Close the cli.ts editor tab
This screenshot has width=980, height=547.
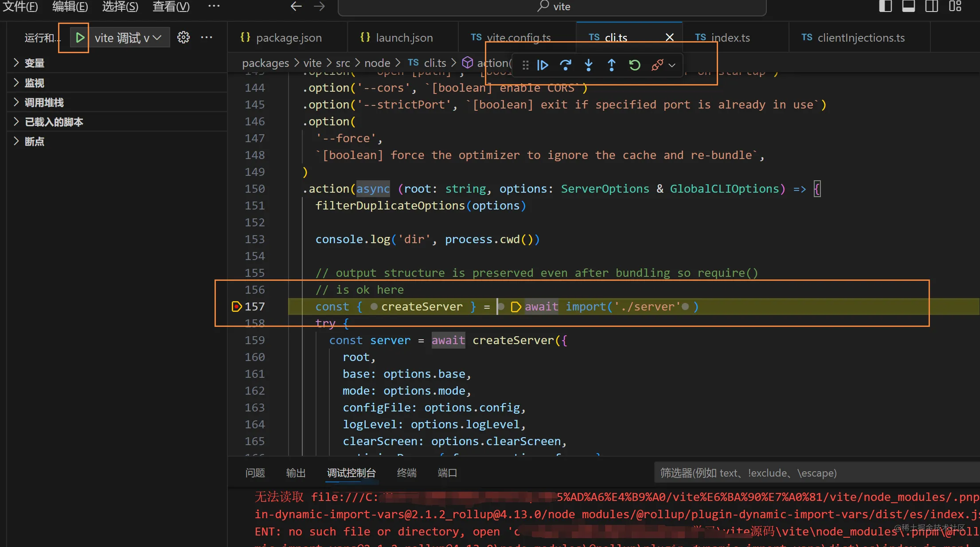coord(670,38)
